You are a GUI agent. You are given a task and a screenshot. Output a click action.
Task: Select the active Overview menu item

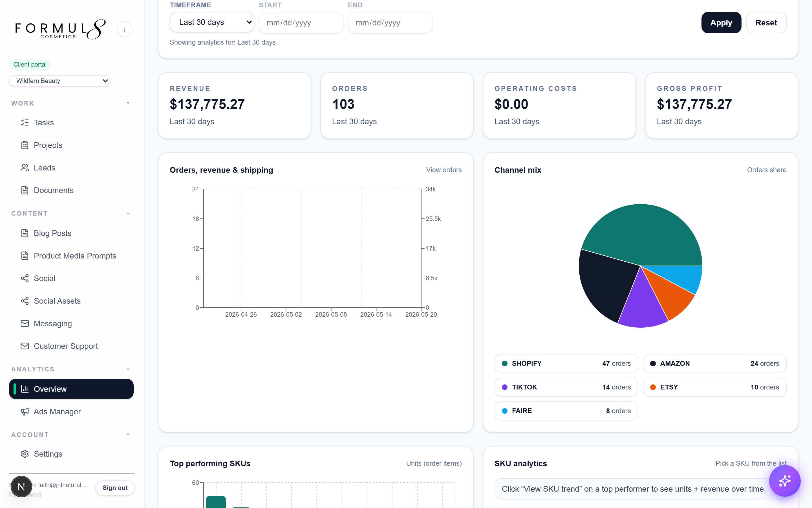pyautogui.click(x=71, y=389)
